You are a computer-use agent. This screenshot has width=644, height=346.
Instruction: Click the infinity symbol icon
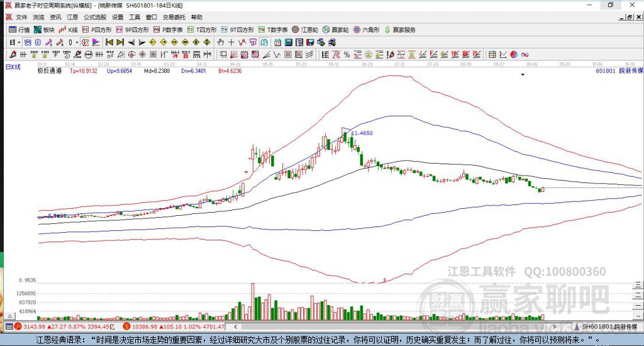tap(525, 54)
